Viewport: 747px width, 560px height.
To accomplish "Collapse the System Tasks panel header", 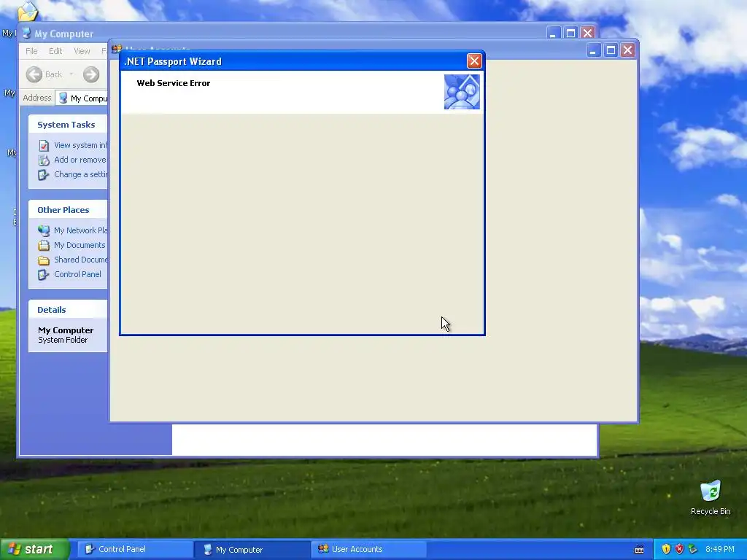I will [x=68, y=125].
